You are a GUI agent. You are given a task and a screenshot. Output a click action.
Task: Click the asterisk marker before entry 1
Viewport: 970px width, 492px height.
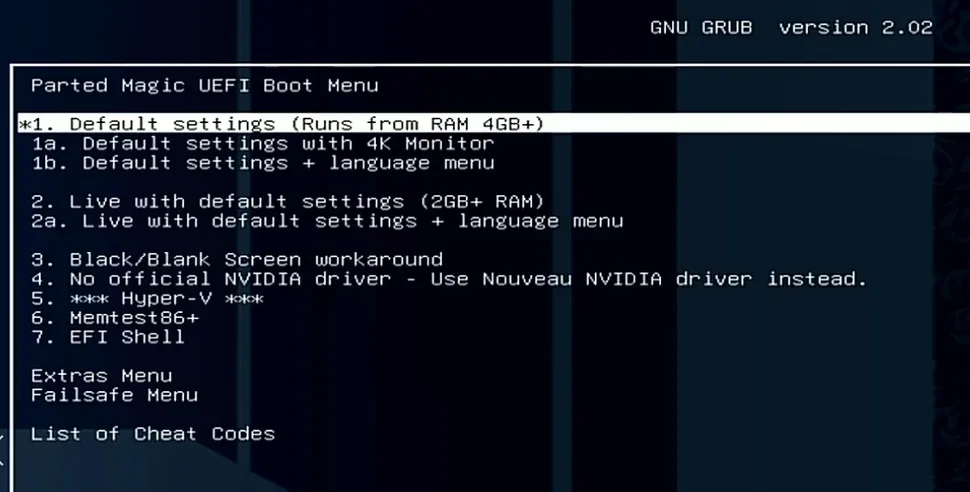[25, 125]
